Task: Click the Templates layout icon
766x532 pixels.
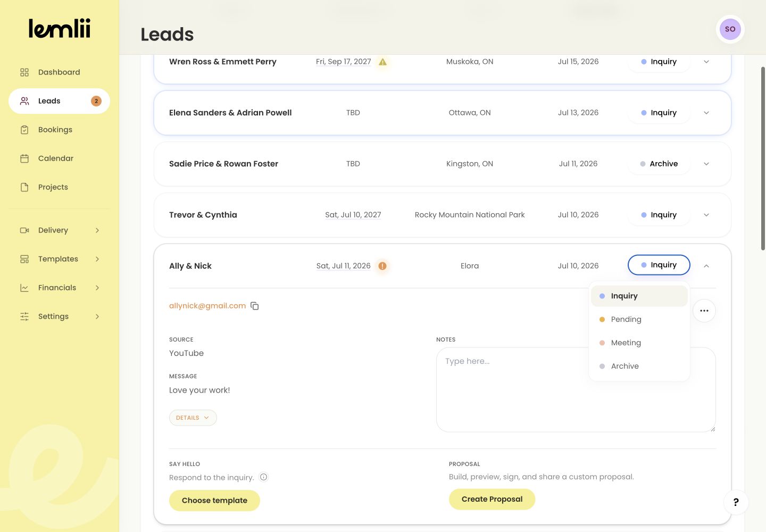Action: click(24, 259)
